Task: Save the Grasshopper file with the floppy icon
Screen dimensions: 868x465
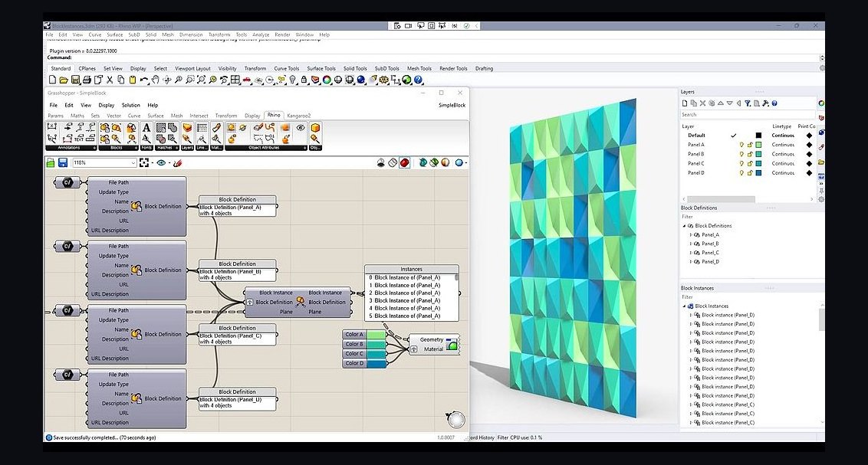Action: point(63,162)
